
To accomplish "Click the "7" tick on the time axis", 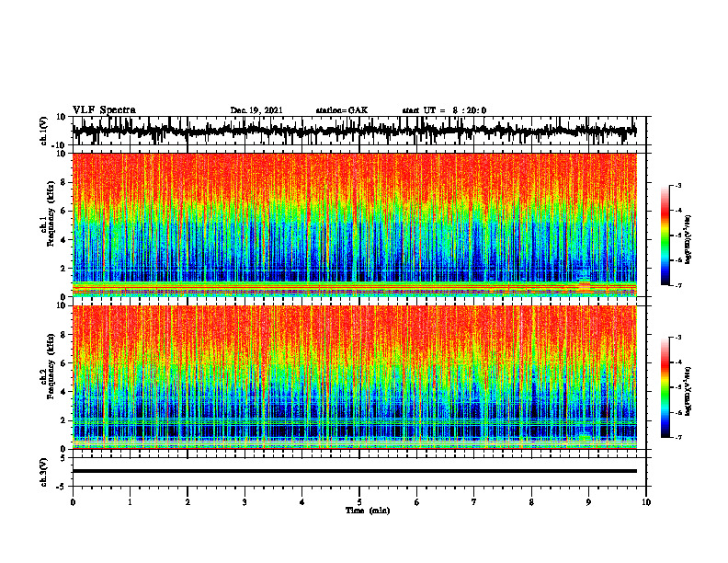I will 474,502.
